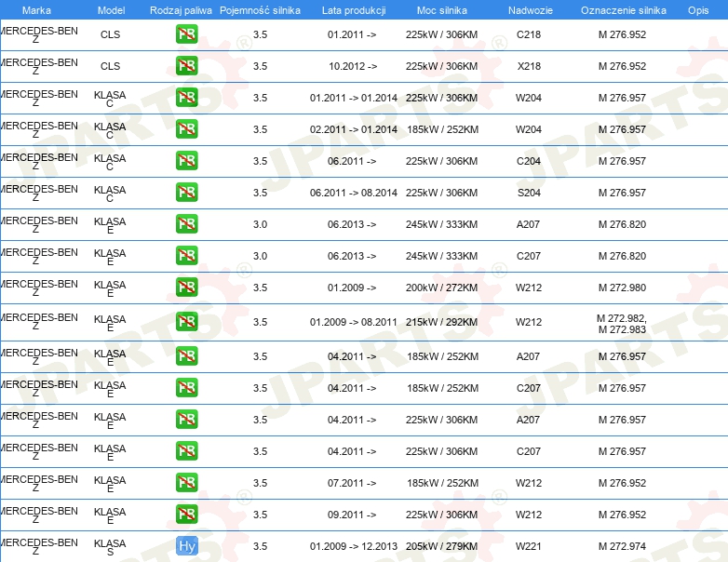Viewport: 728px width, 562px height.
Task: Click the Rodzaj paliwa column header
Action: point(181,9)
